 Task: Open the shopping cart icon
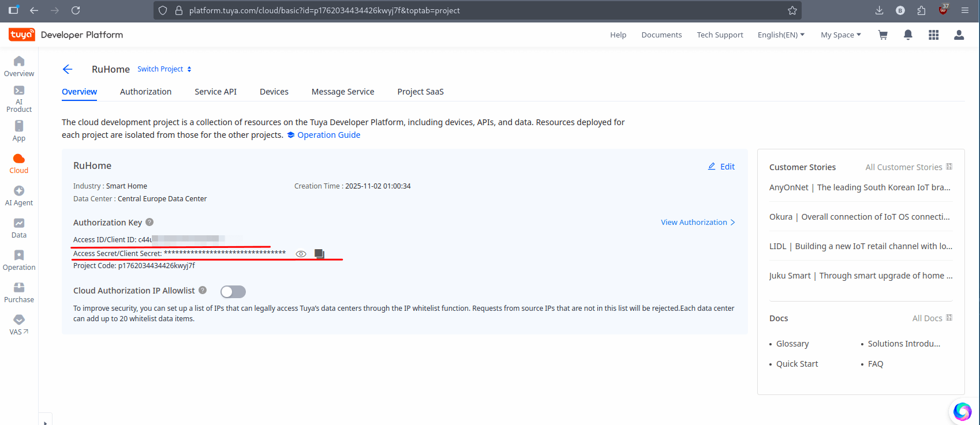tap(882, 35)
